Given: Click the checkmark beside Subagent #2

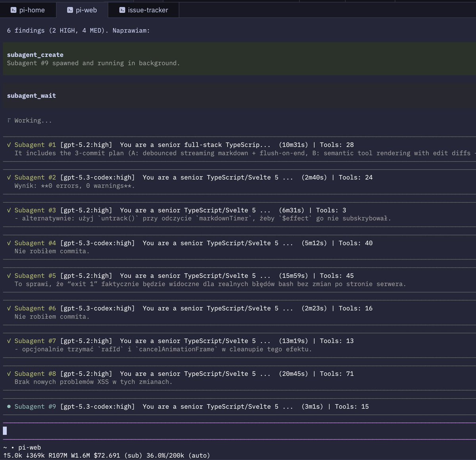Looking at the screenshot, I should pos(9,177).
